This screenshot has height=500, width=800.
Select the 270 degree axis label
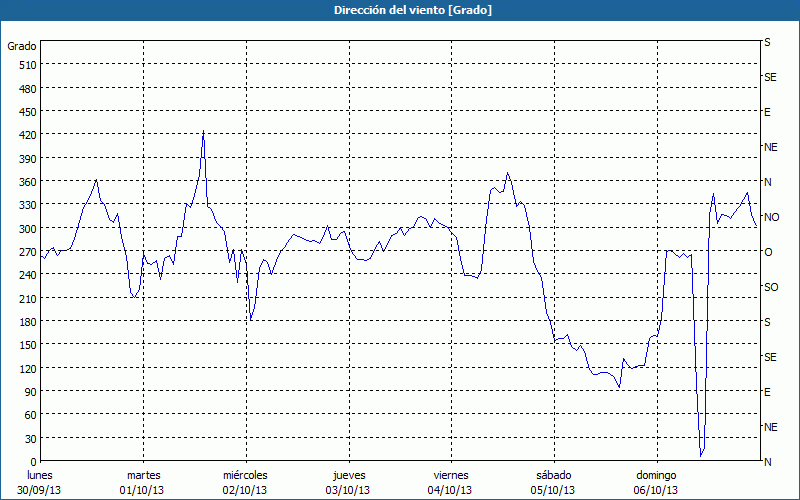point(26,252)
